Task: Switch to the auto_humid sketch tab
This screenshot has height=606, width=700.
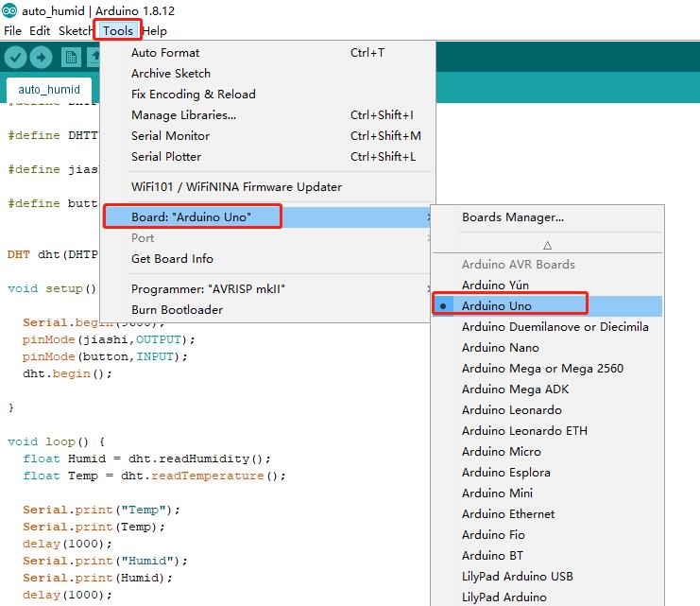Action: point(49,90)
